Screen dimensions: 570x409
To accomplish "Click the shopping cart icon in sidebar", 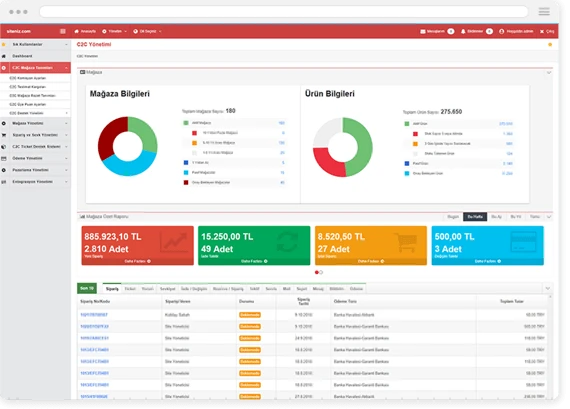I will 4,135.
